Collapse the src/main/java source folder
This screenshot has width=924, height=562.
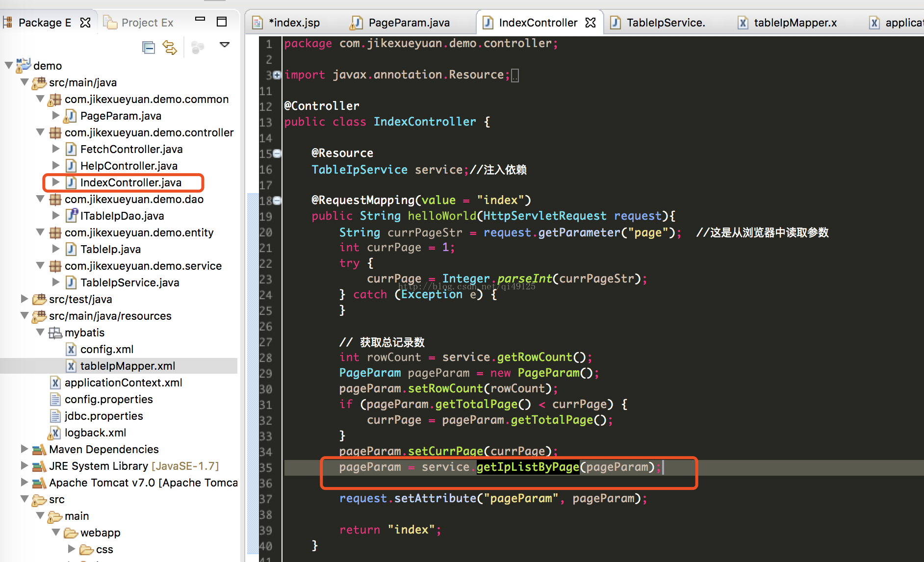click(24, 82)
